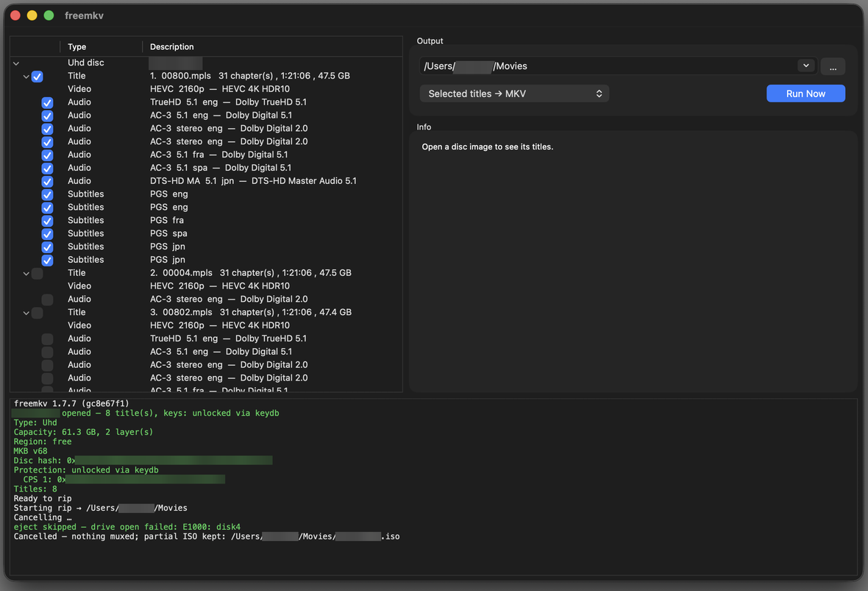Image resolution: width=868 pixels, height=591 pixels.
Task: Click log line 'MKB v68'
Action: point(30,451)
